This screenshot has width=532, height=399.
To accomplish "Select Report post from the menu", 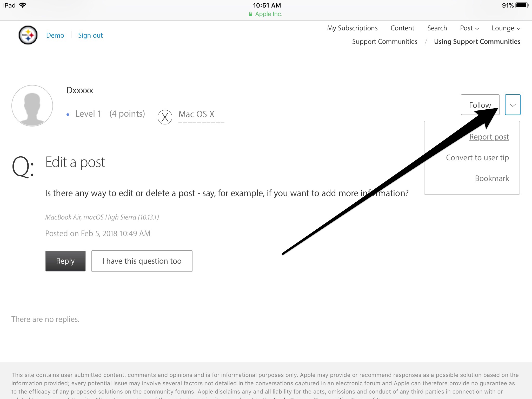I will 489,137.
